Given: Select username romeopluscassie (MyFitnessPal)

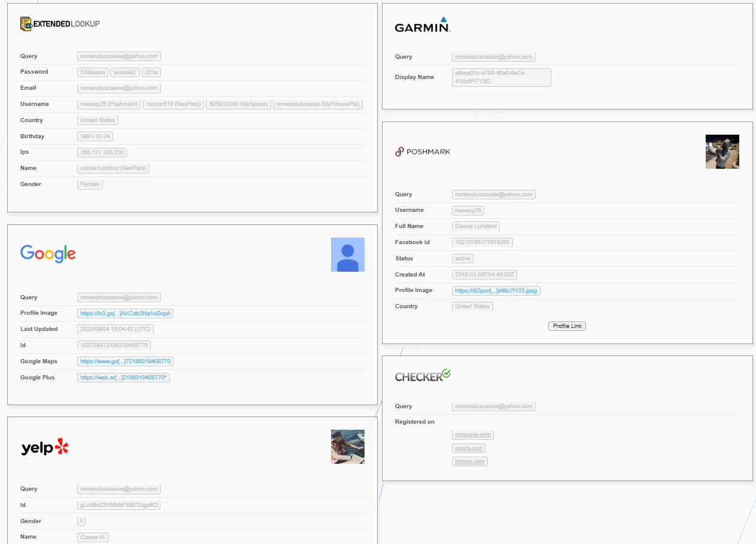Looking at the screenshot, I should 318,104.
